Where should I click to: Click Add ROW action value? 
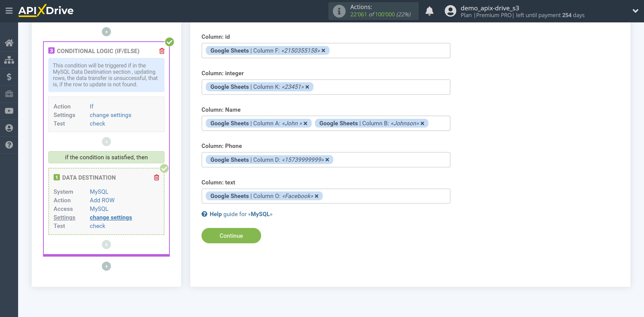102,200
